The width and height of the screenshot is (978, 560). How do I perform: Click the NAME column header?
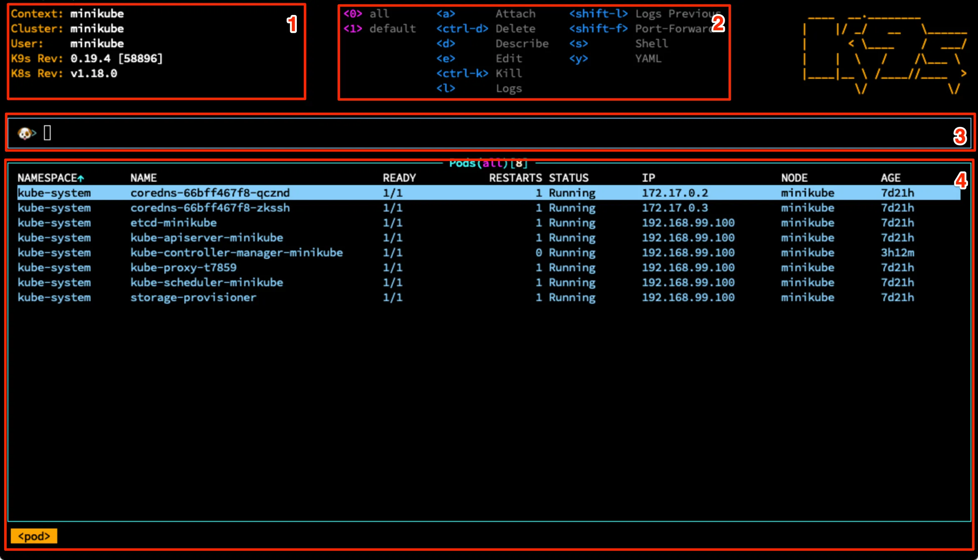144,178
